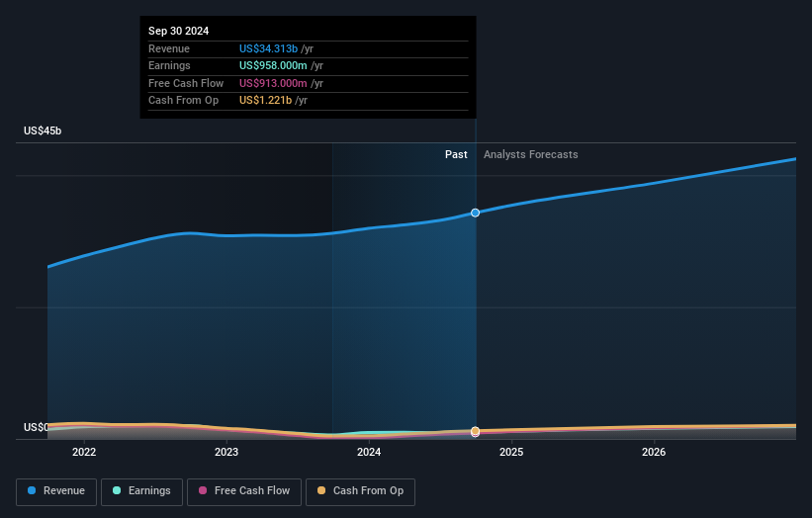Click the Sep 30 2024 tooltip date

(179, 31)
